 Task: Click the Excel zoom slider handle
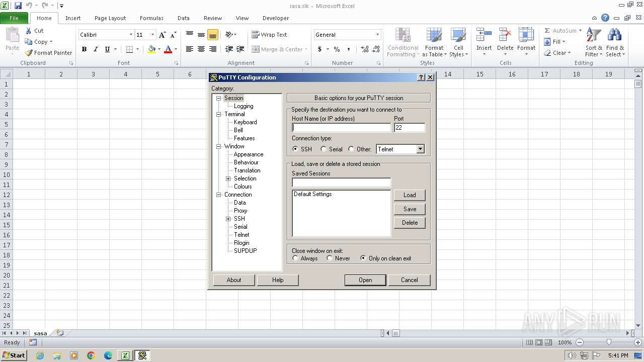(609, 342)
